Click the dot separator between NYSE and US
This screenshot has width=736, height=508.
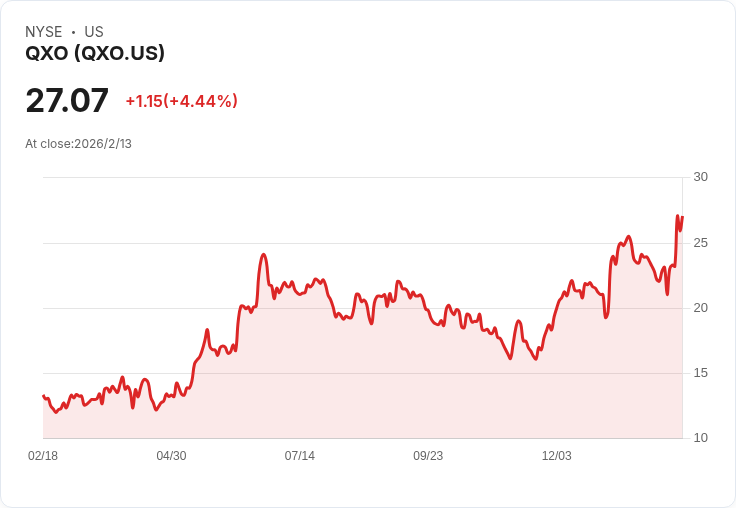point(73,32)
